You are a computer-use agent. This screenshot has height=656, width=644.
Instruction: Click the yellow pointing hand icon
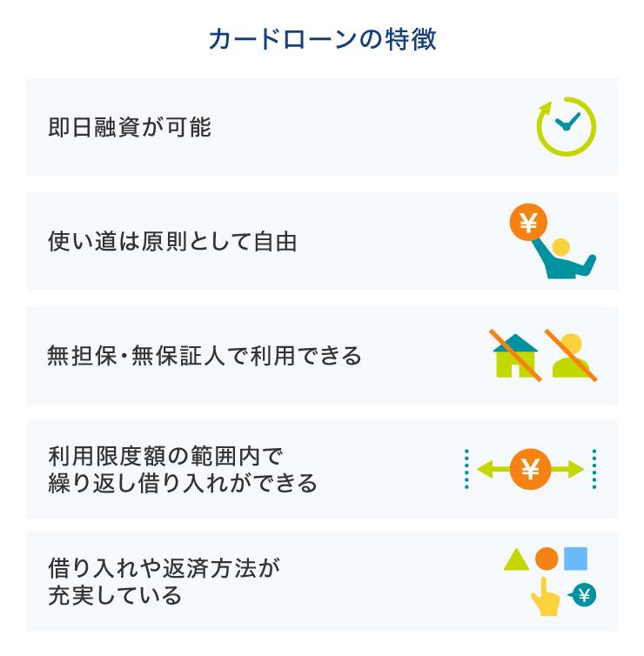tap(545, 598)
